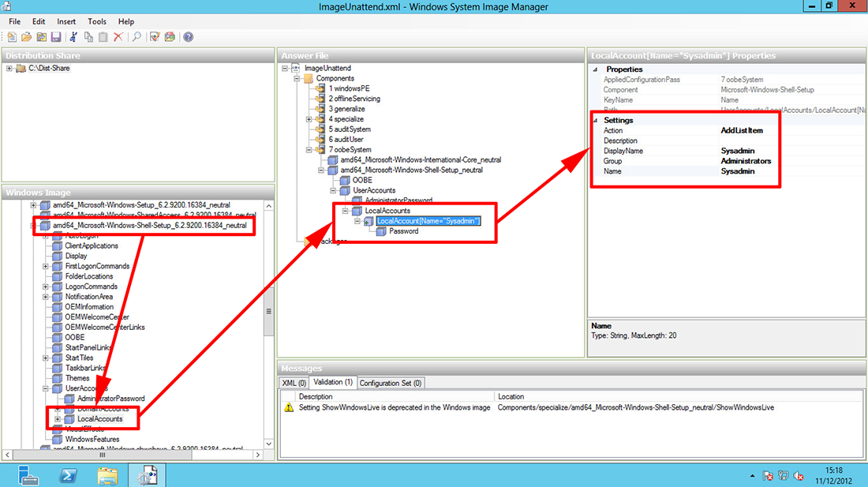868x487 pixels.
Task: Open the Edit menu
Action: pyautogui.click(x=39, y=21)
